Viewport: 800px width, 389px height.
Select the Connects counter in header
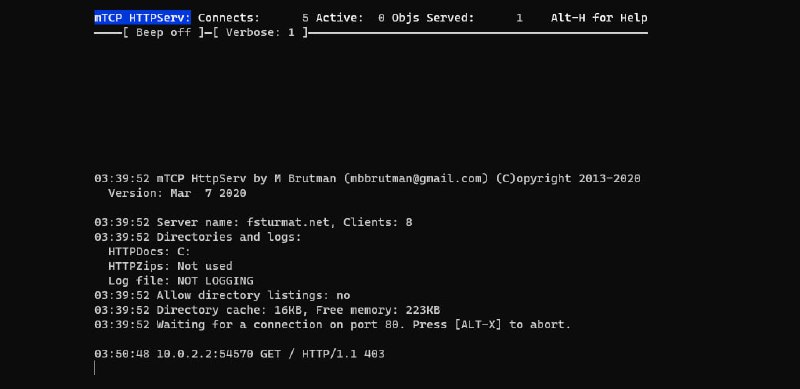(253, 18)
